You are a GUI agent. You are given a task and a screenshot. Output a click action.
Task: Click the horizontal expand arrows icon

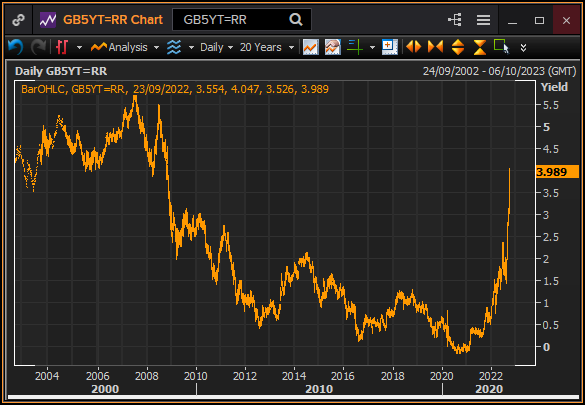(414, 47)
